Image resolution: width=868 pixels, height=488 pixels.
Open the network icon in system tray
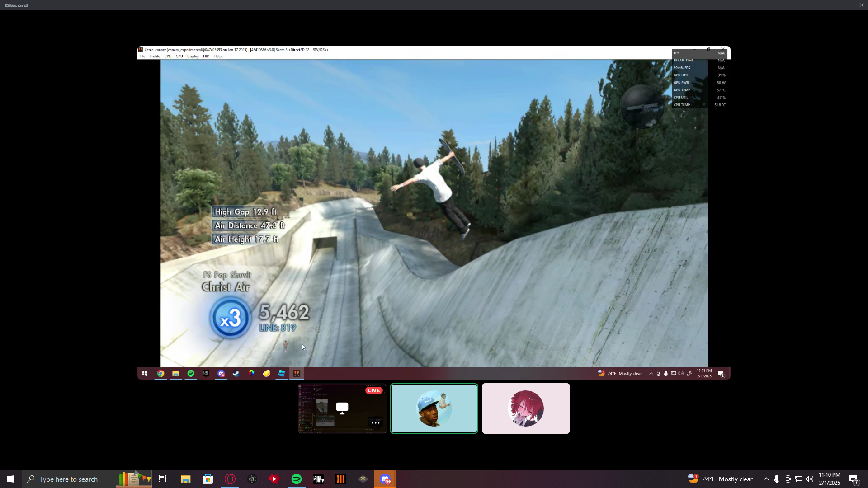tap(799, 479)
